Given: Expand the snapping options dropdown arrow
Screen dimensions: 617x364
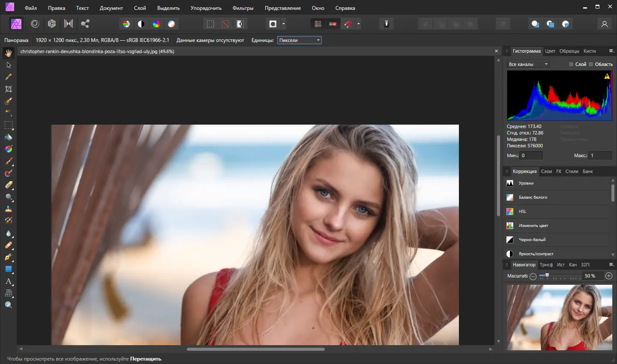Looking at the screenshot, I should pyautogui.click(x=359, y=24).
